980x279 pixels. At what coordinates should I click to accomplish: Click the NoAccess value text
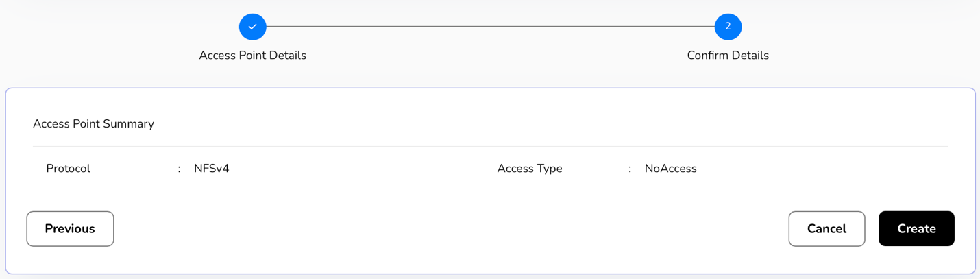point(670,169)
